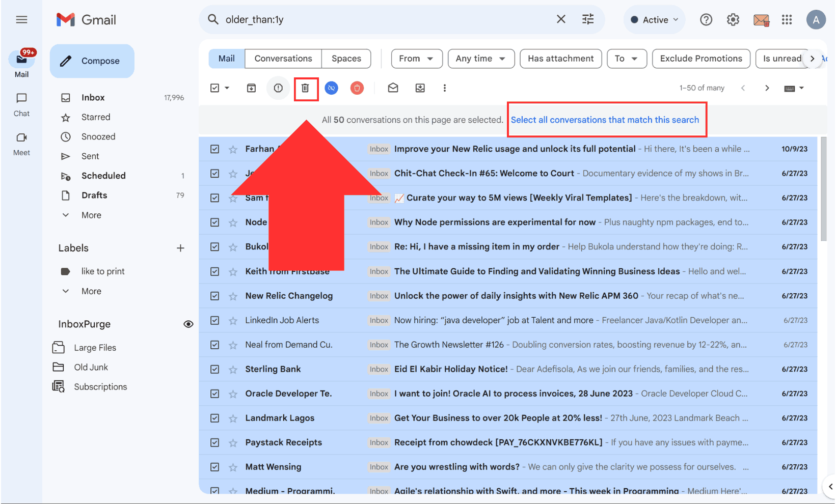The width and height of the screenshot is (836, 504).
Task: Uncheck the New Relic Changelog email
Action: pyautogui.click(x=214, y=296)
